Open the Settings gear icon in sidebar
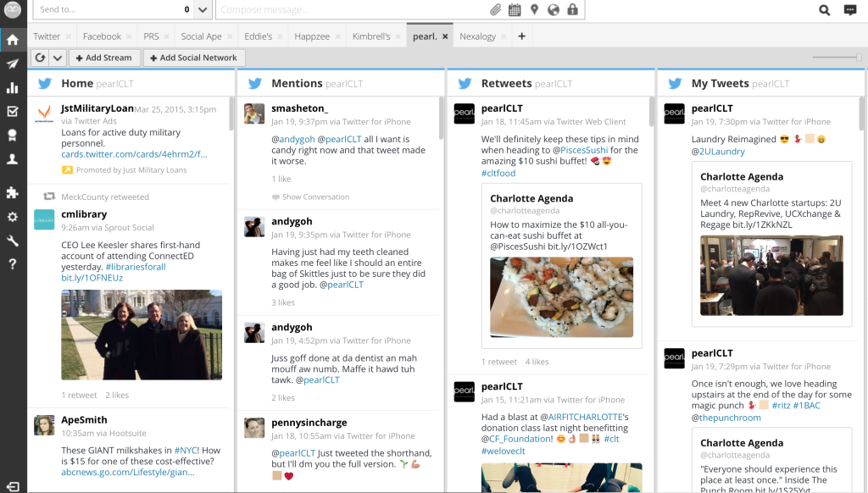The height and width of the screenshot is (493, 868). [x=12, y=217]
